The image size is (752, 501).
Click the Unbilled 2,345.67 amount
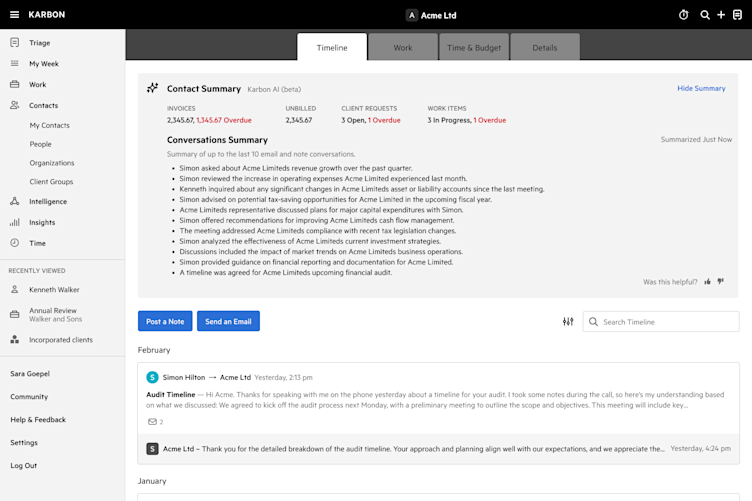click(299, 120)
